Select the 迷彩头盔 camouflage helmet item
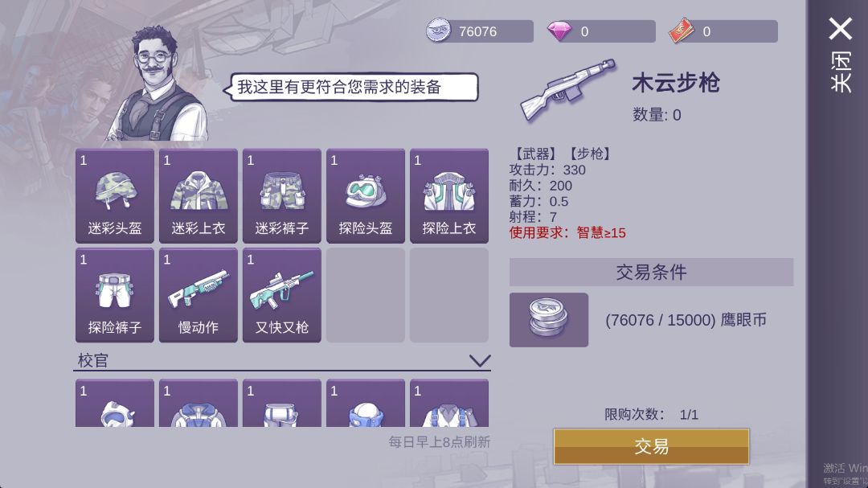 (x=115, y=196)
